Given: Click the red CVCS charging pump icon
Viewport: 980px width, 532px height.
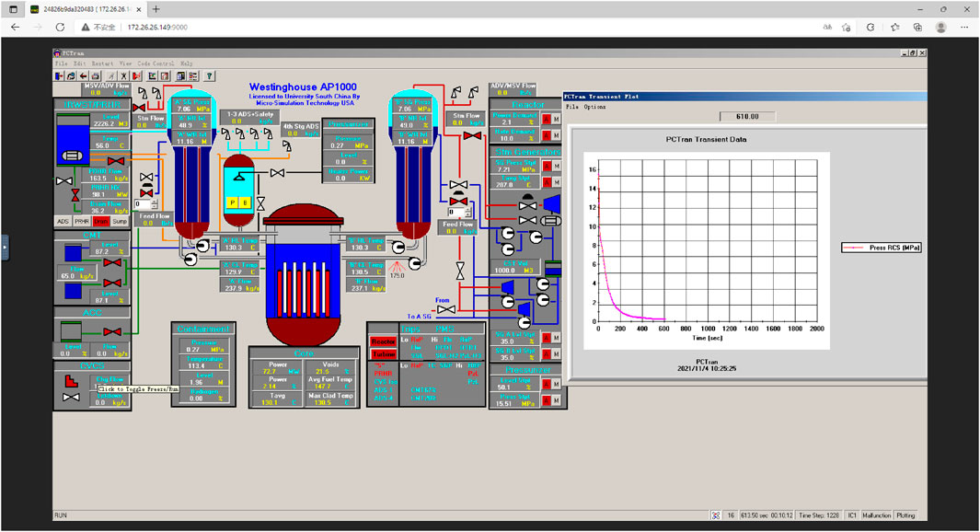Looking at the screenshot, I should [71, 380].
